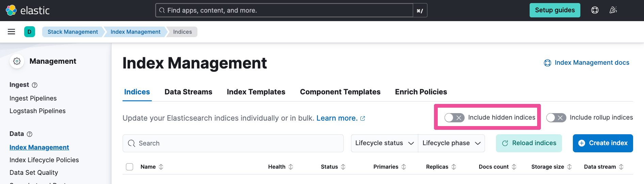Viewport: 644px width, 184px height.
Task: Switch to the Index Templates tab
Action: (x=256, y=92)
